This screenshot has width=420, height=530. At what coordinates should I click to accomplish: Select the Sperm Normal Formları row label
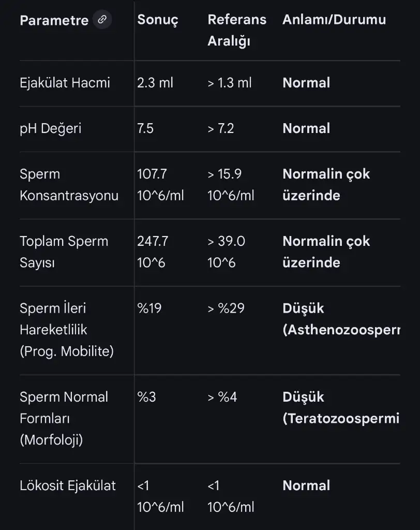point(64,418)
